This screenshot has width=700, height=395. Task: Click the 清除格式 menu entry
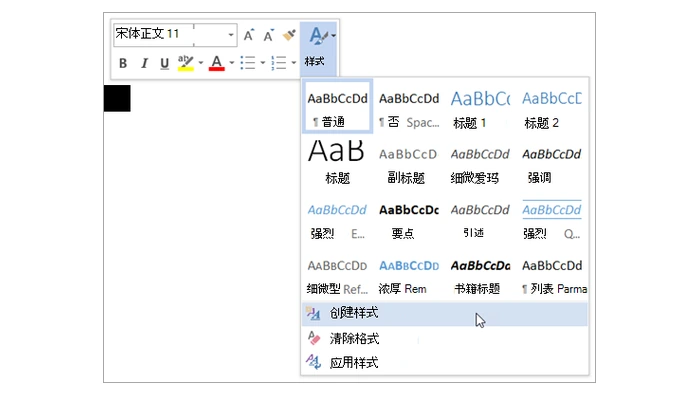(445, 338)
